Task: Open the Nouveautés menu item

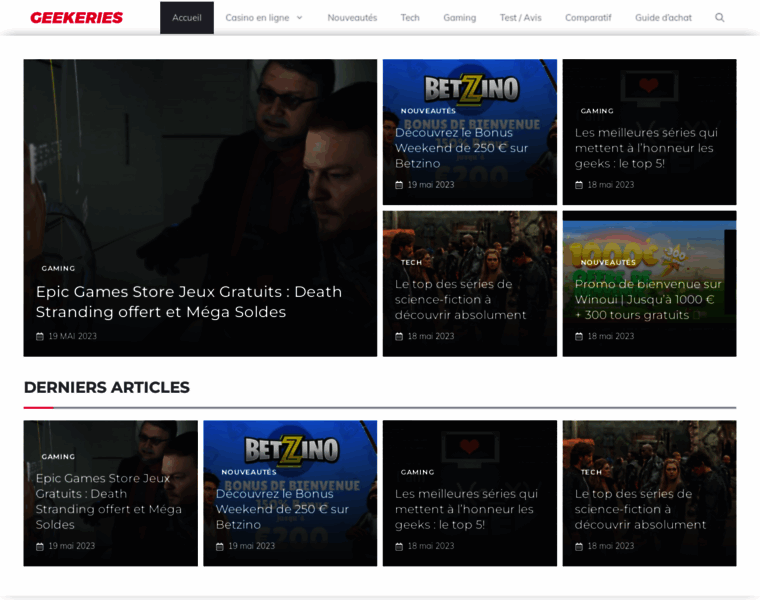Action: (352, 18)
